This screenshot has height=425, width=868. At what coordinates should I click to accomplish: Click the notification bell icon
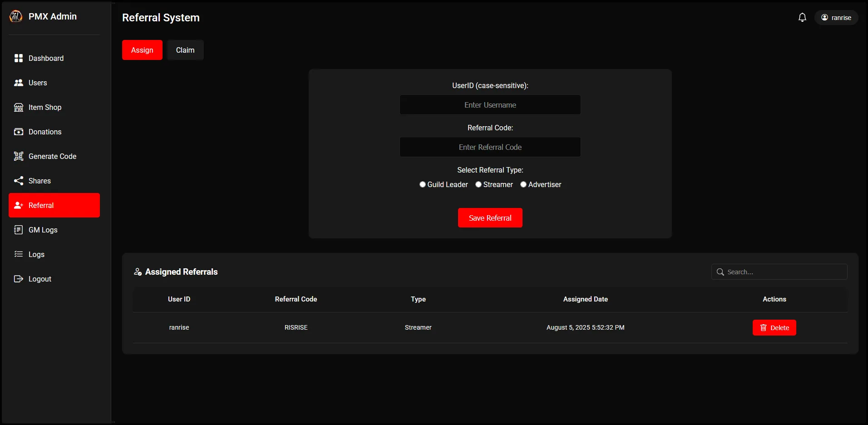[802, 18]
